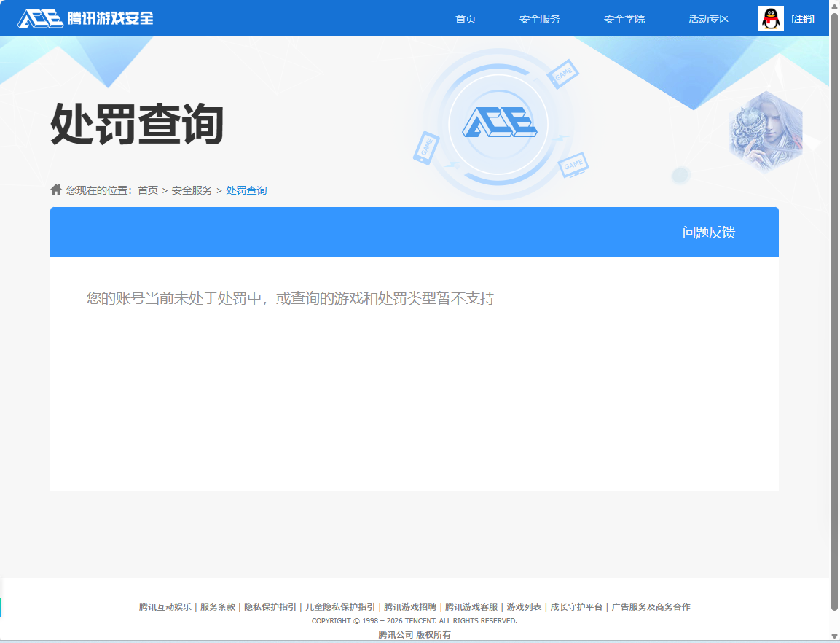
Task: Select 活动专区 in the top navigation
Action: pos(708,19)
